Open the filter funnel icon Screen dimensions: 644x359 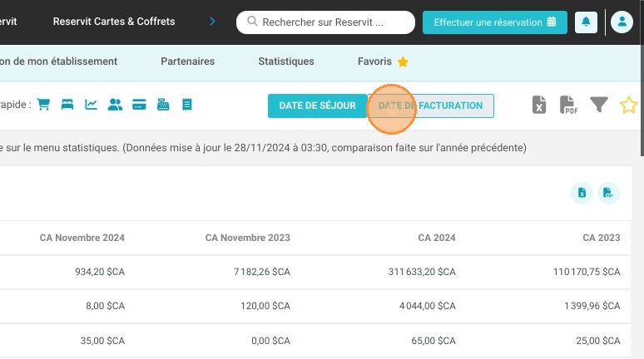tap(599, 105)
